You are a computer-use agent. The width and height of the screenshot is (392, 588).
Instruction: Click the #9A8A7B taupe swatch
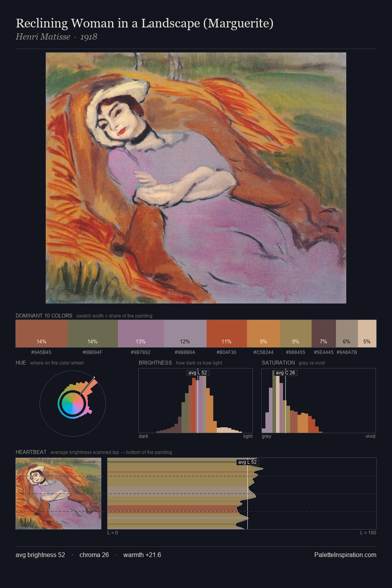pos(347,334)
